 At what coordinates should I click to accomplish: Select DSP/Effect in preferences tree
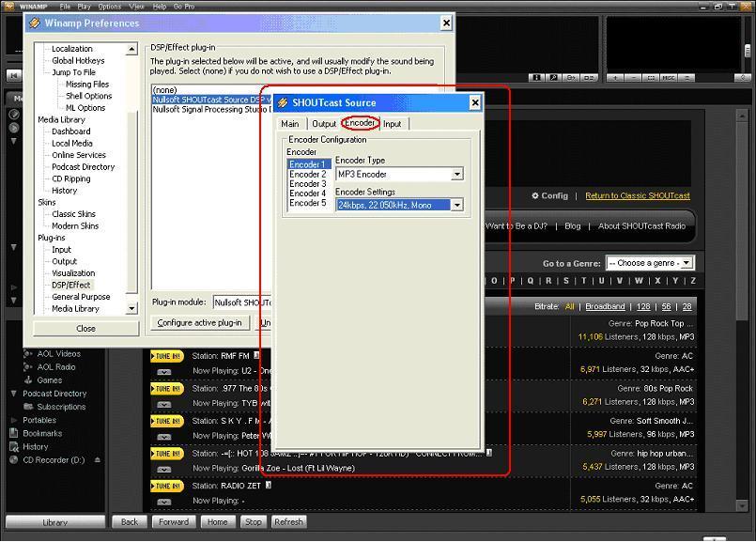tap(70, 285)
